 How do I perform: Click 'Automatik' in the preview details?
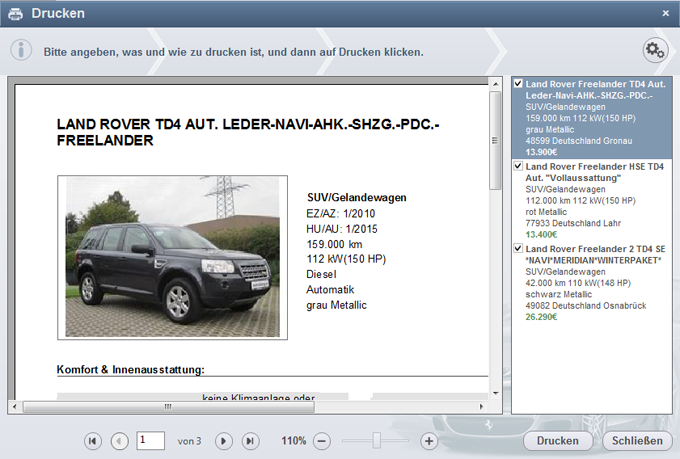pos(330,289)
